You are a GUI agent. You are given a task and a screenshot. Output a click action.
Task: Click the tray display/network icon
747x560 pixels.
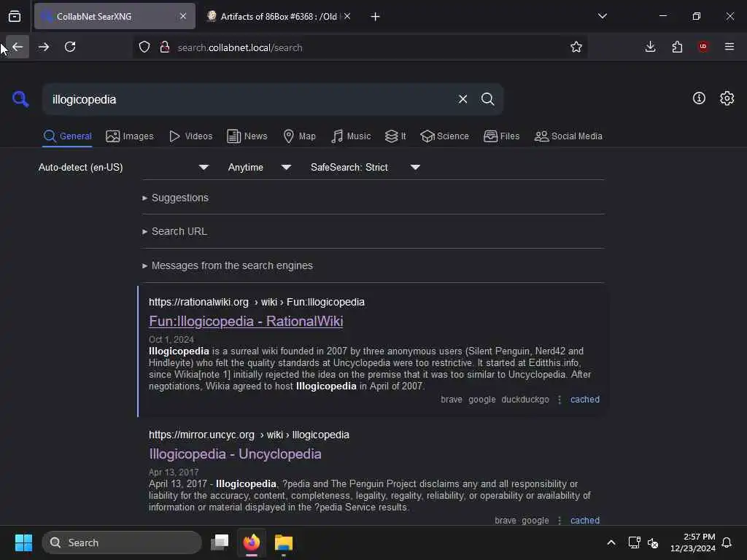(634, 542)
